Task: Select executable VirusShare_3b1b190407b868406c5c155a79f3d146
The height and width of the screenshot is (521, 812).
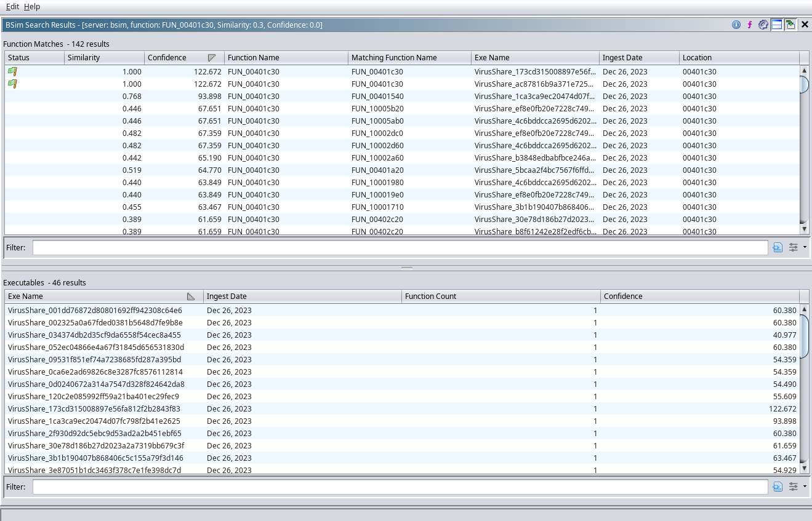Action: tap(95, 458)
